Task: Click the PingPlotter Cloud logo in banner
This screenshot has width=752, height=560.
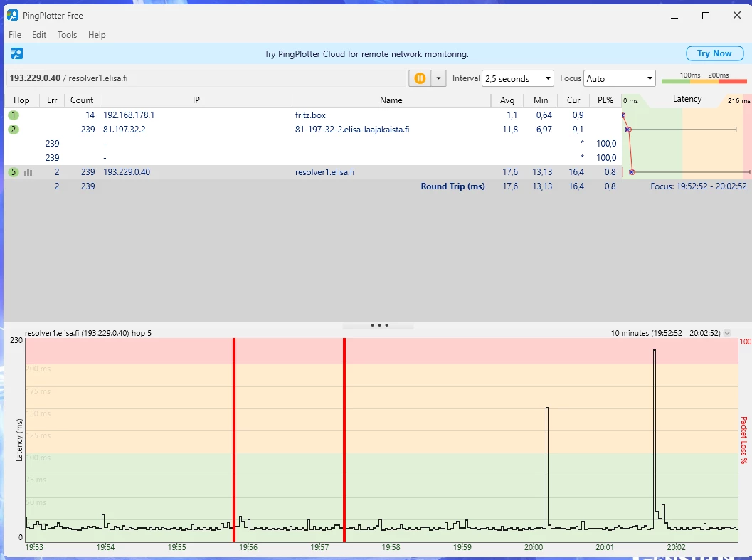Action: 17,54
